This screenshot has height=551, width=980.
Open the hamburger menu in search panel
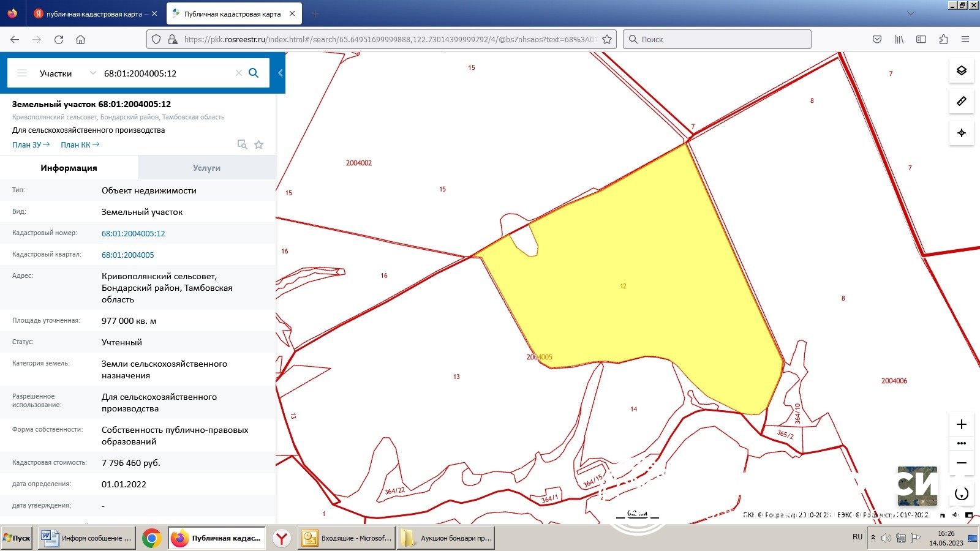[22, 73]
